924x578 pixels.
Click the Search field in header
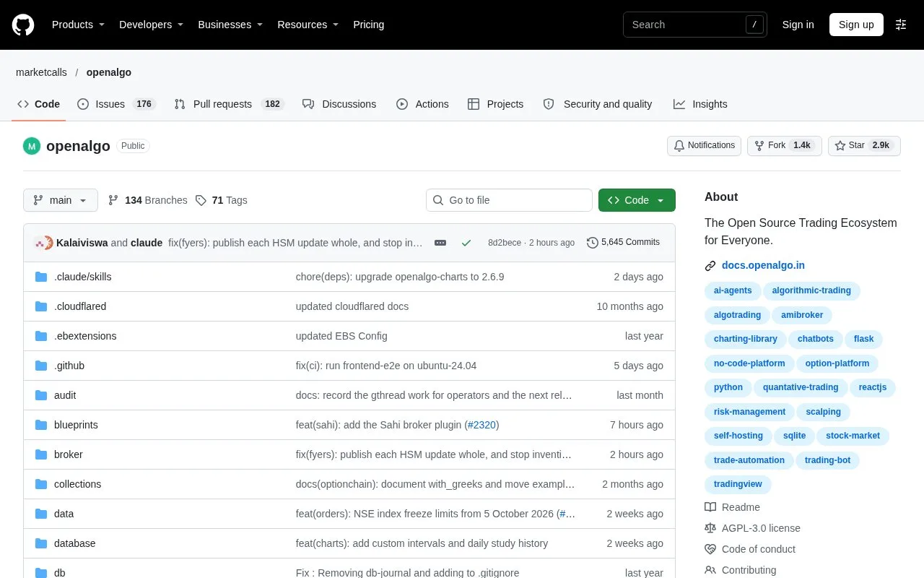[694, 25]
